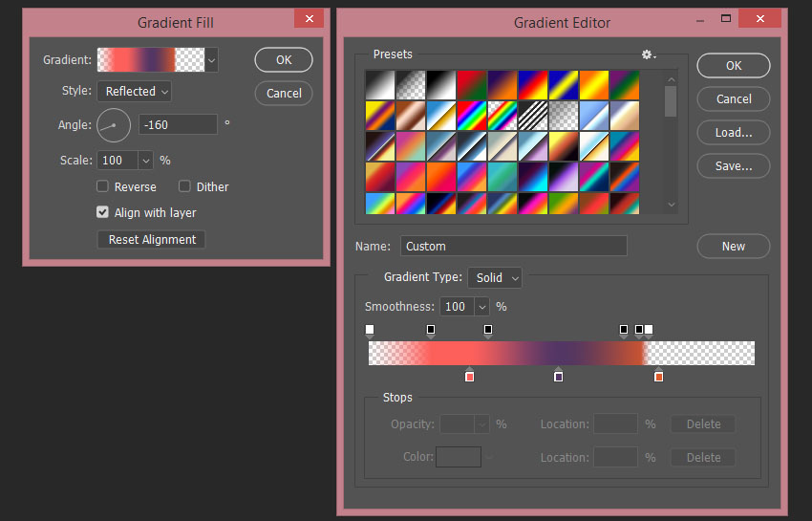Enable the Reverse checkbox
This screenshot has height=521, width=812.
coord(102,186)
